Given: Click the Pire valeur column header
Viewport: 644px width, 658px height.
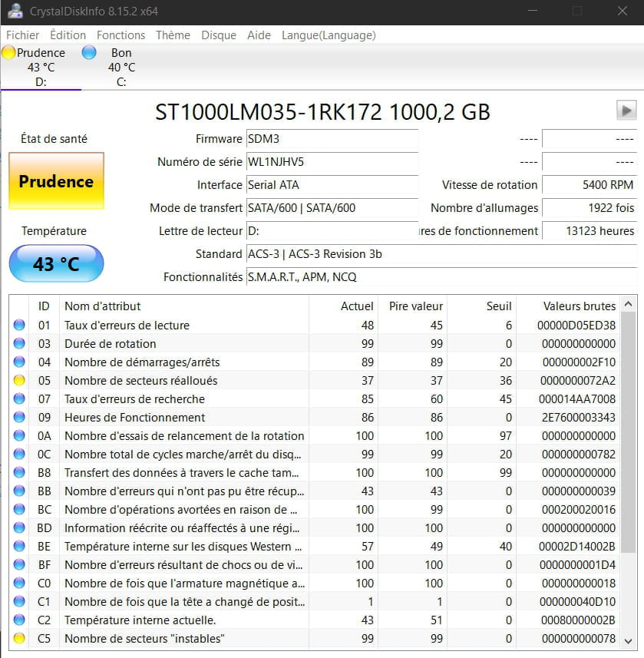Looking at the screenshot, I should point(413,306).
